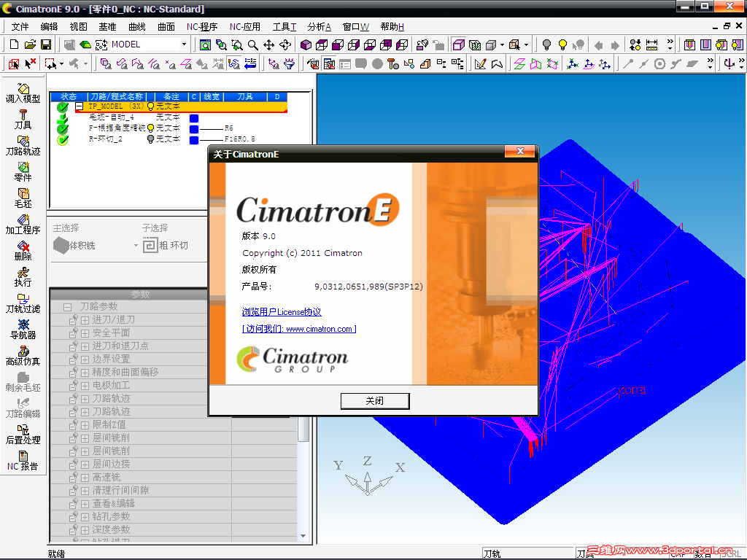Expand the 钻孔参数 parameter node
Screen dimensions: 747x560
[85, 517]
